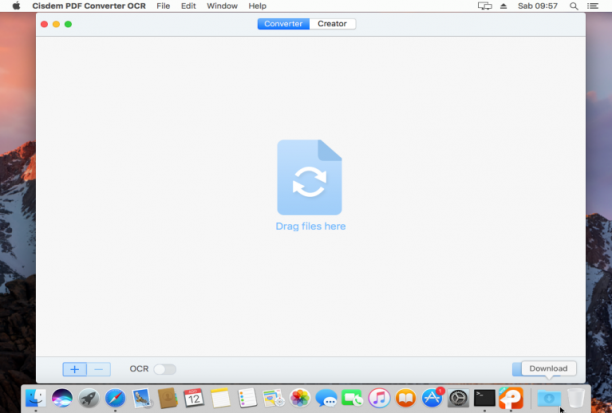This screenshot has width=612, height=413.
Task: Open the Trash from the Dock
Action: coord(576,398)
